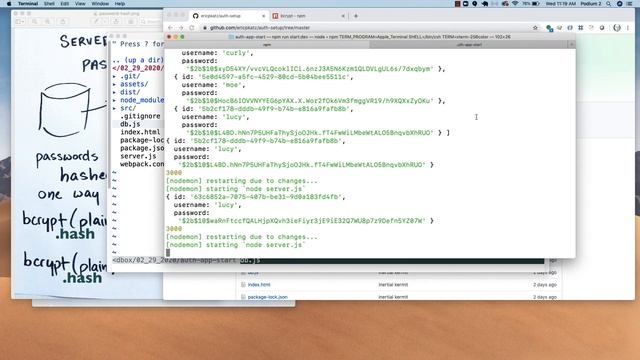The image size is (640, 360).
Task: Close the bcrypt npm browser tab
Action: point(343,16)
